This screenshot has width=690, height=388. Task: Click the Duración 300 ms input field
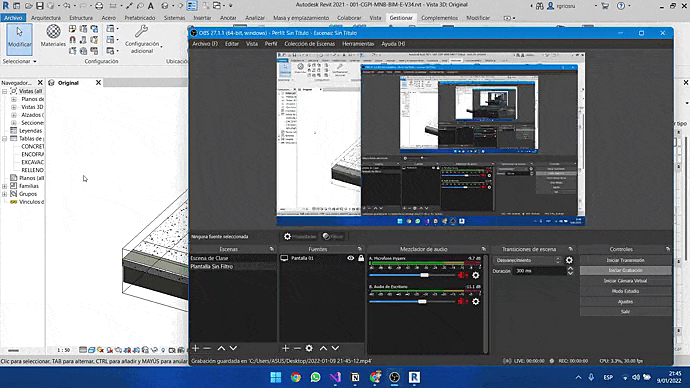point(540,271)
